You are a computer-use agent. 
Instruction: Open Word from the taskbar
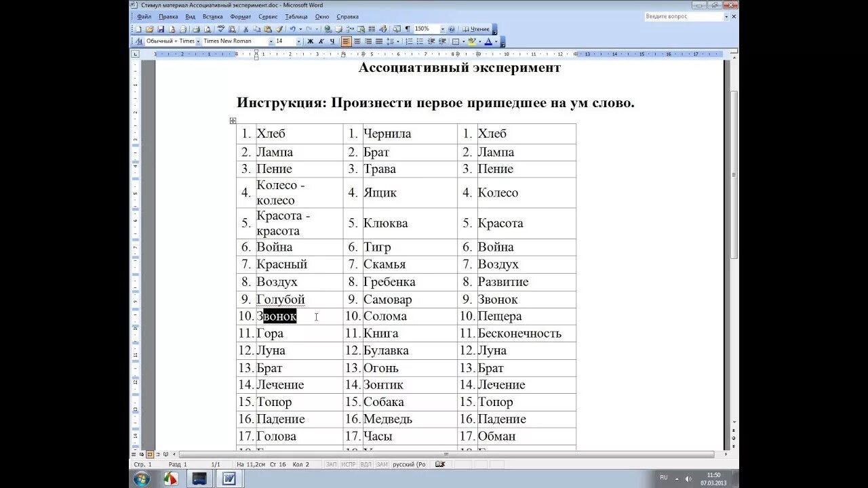(229, 479)
